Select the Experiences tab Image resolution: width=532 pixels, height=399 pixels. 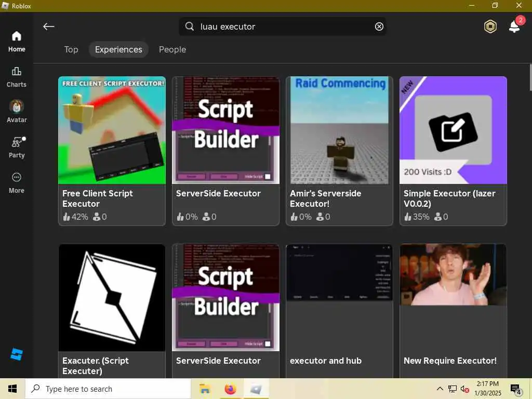click(118, 49)
